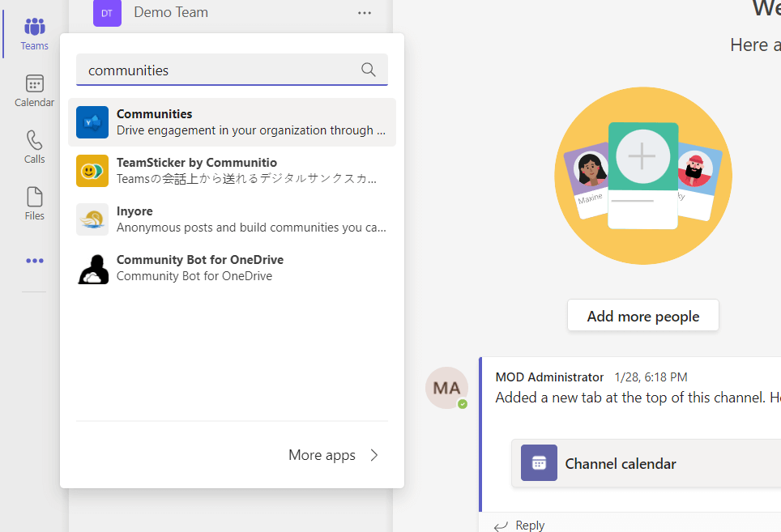Select Communities app result title
781x532 pixels.
pyautogui.click(x=155, y=114)
